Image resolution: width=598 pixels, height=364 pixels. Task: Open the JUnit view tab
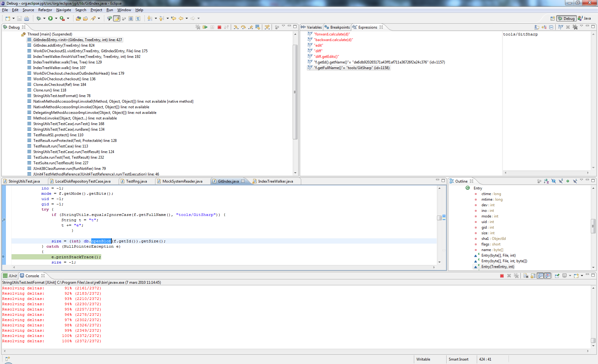[10, 276]
